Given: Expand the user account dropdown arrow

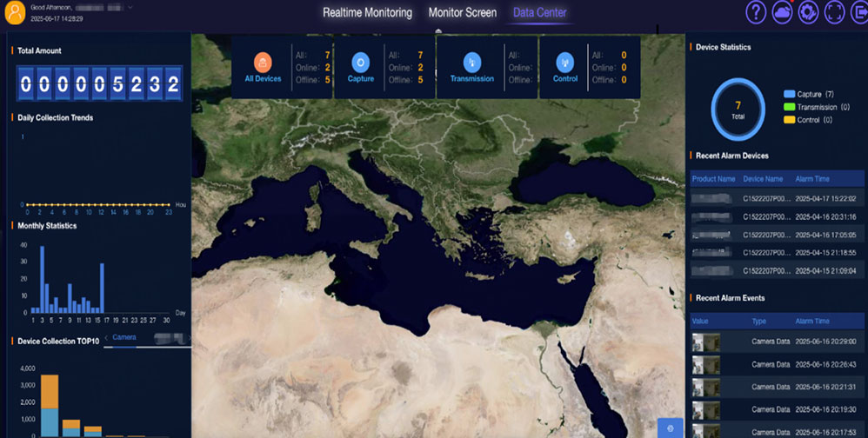Looking at the screenshot, I should click(x=130, y=7).
